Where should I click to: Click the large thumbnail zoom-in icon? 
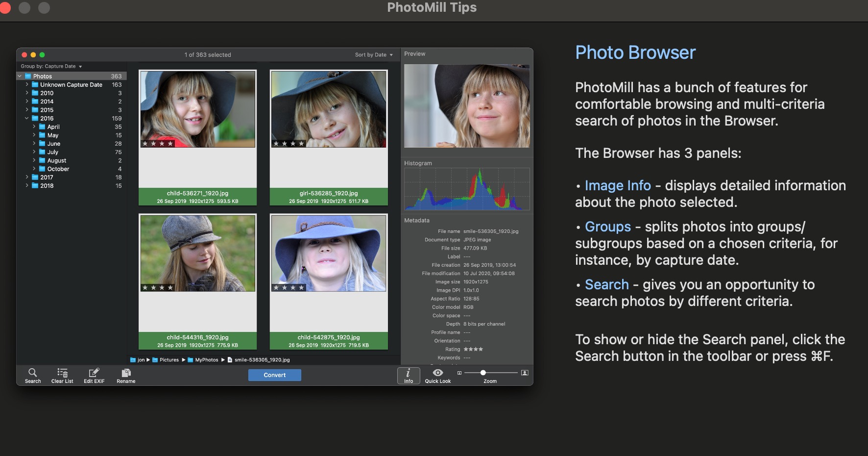(525, 373)
